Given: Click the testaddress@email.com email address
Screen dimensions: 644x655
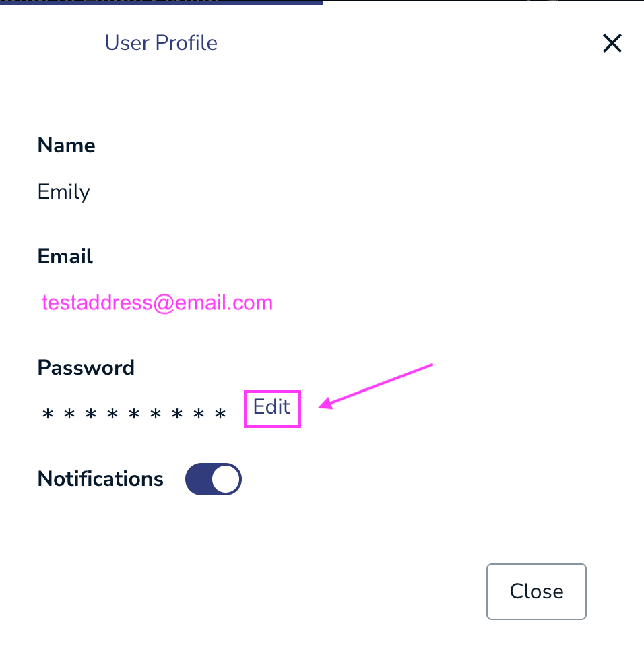Looking at the screenshot, I should [x=157, y=303].
